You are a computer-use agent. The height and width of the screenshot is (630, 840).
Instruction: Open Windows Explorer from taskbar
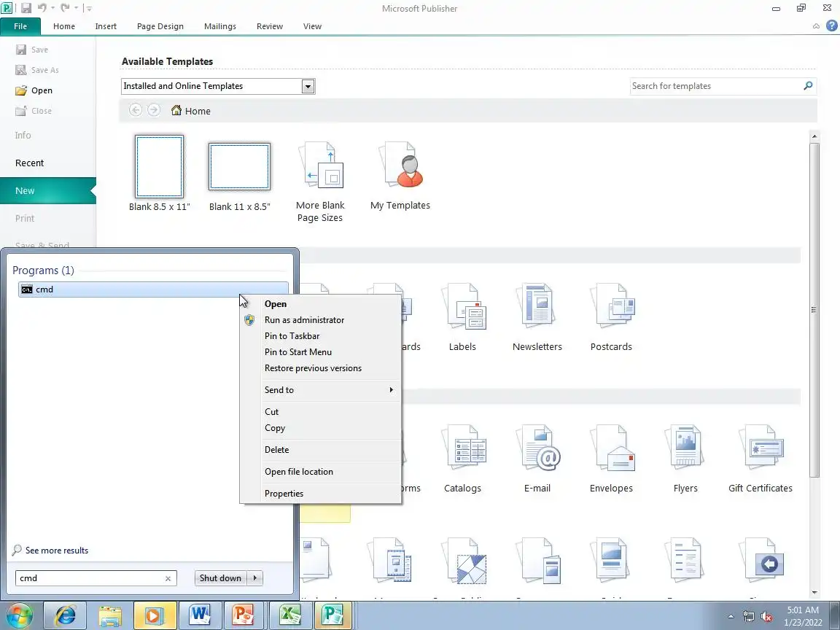click(x=110, y=615)
